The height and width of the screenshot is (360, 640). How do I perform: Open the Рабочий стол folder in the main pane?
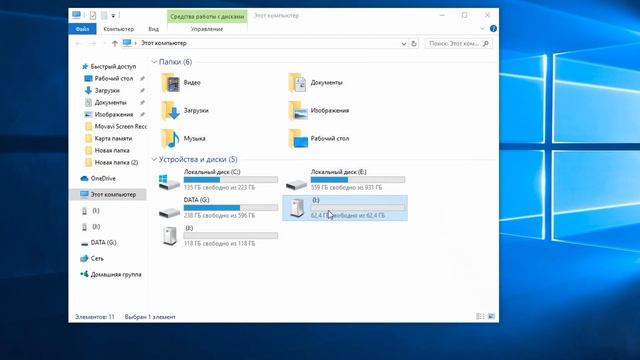tap(319, 139)
